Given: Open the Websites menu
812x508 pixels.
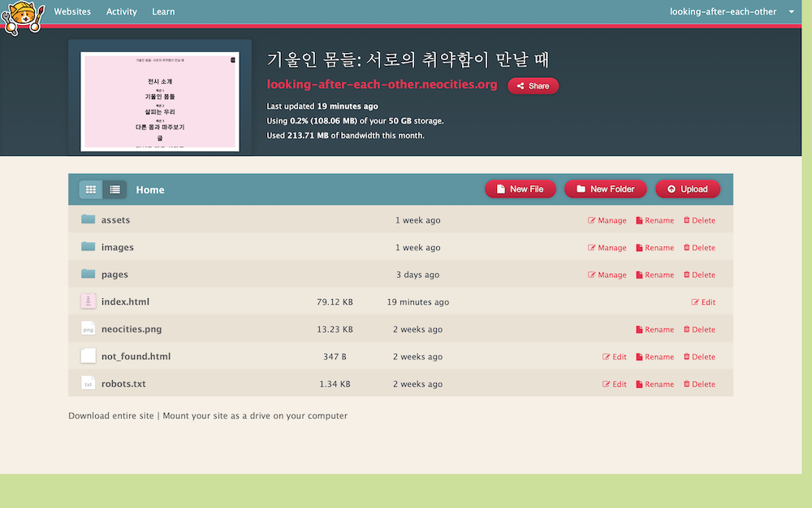Looking at the screenshot, I should (x=72, y=11).
